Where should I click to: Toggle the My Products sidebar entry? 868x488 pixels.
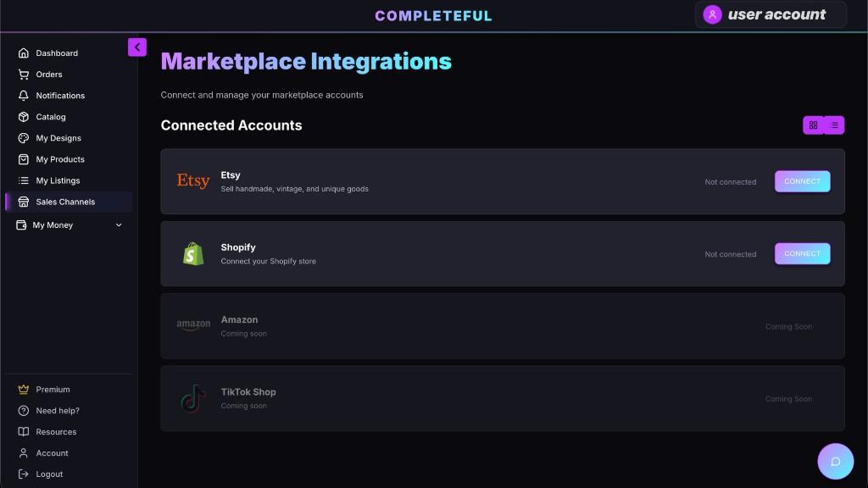click(x=59, y=158)
